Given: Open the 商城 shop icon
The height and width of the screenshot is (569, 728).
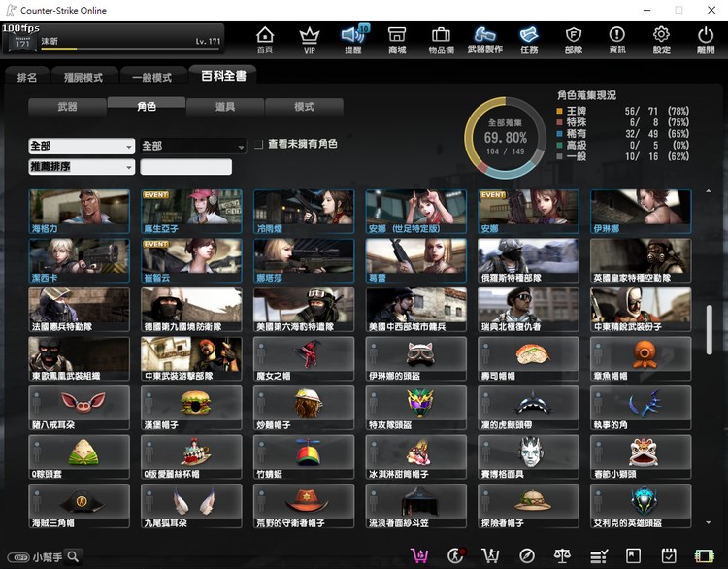Looking at the screenshot, I should (397, 40).
